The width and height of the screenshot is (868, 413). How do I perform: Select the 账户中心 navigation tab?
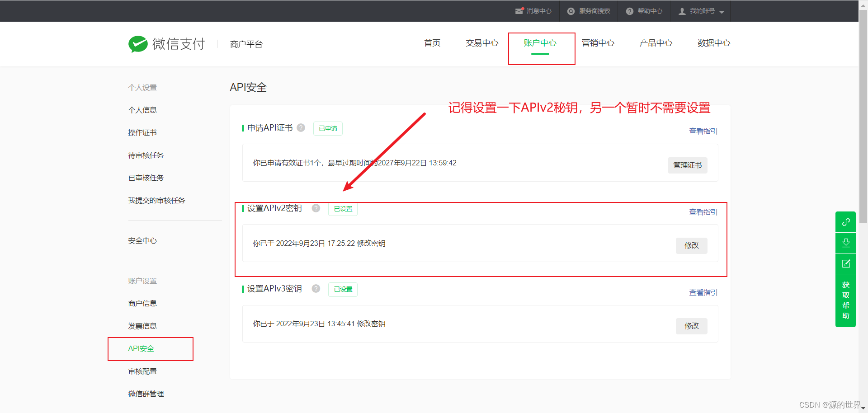(x=540, y=43)
